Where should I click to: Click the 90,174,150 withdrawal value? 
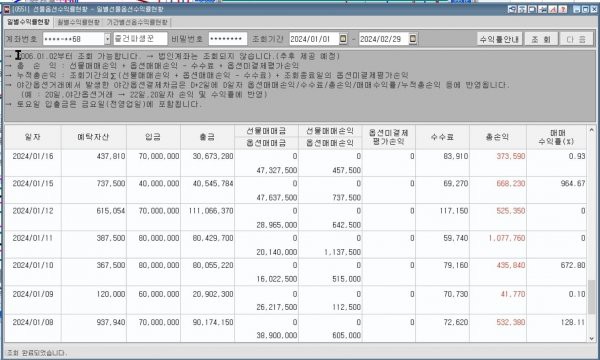tap(213, 322)
